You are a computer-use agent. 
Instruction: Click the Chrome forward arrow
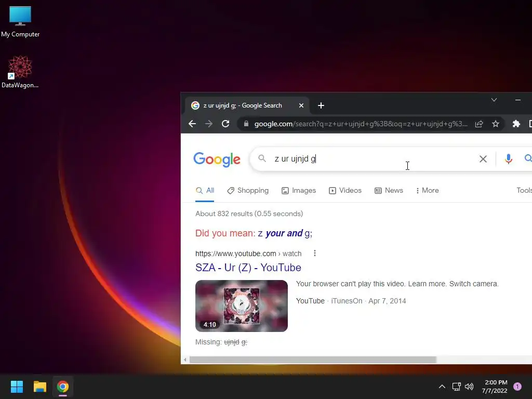coord(209,124)
